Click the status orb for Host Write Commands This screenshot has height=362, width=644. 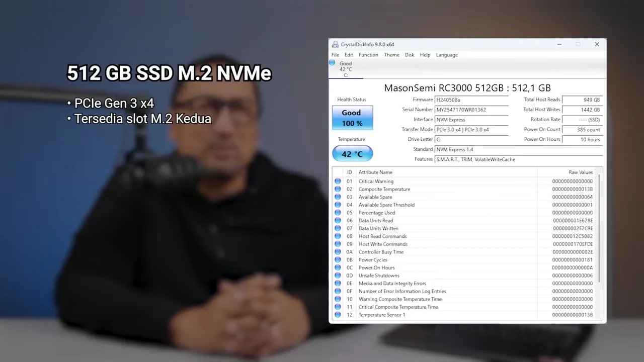[338, 244]
